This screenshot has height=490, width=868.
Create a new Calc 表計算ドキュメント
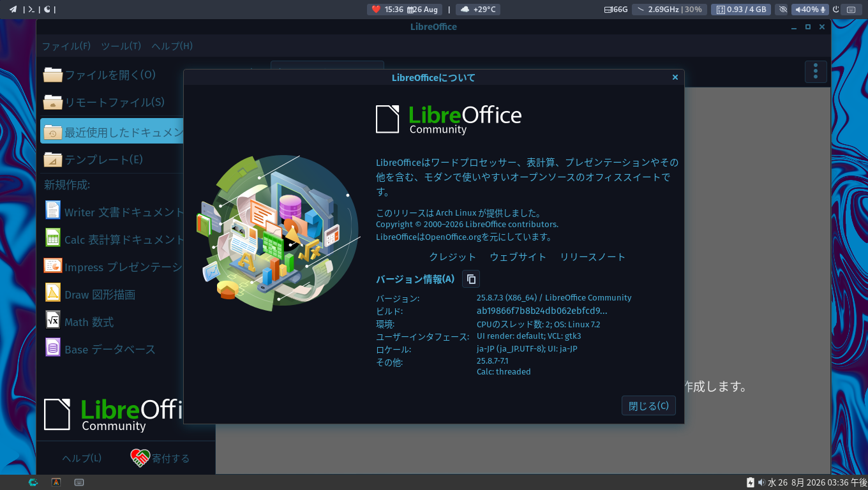pos(112,239)
